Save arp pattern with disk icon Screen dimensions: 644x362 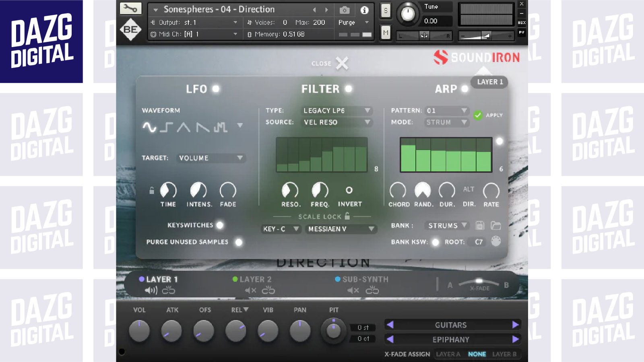(x=480, y=225)
